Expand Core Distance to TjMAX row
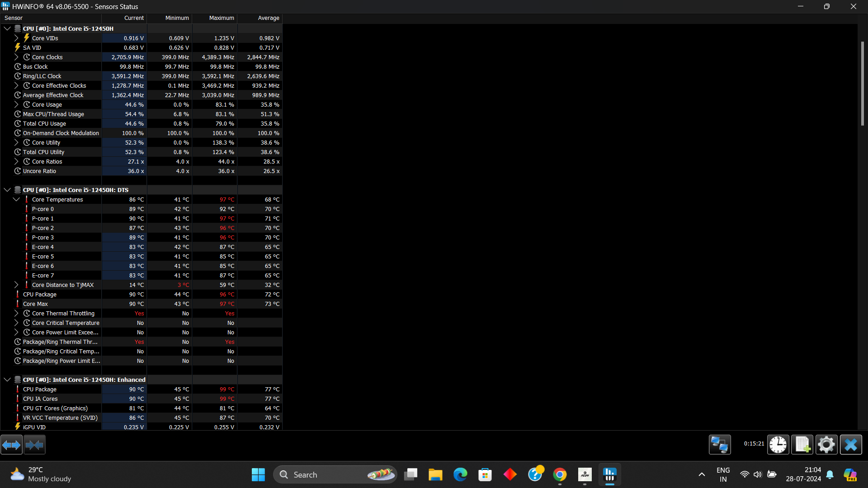This screenshot has width=868, height=488. [x=16, y=285]
